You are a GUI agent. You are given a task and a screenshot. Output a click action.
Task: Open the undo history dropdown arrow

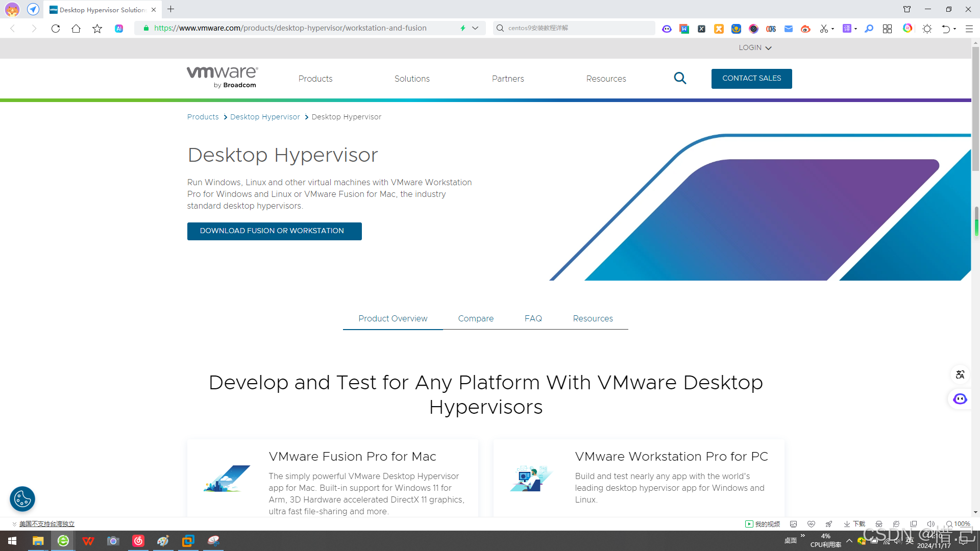(954, 29)
